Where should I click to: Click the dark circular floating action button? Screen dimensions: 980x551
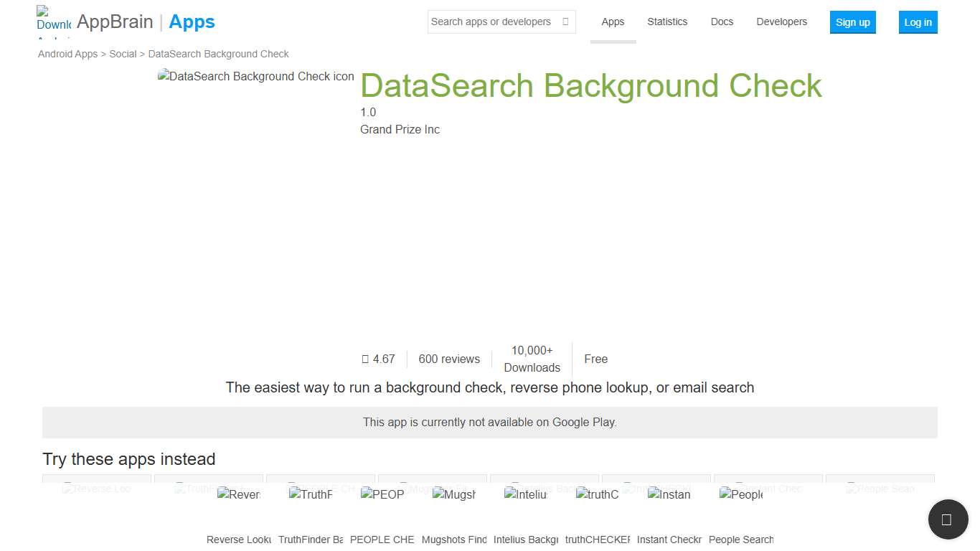948,519
